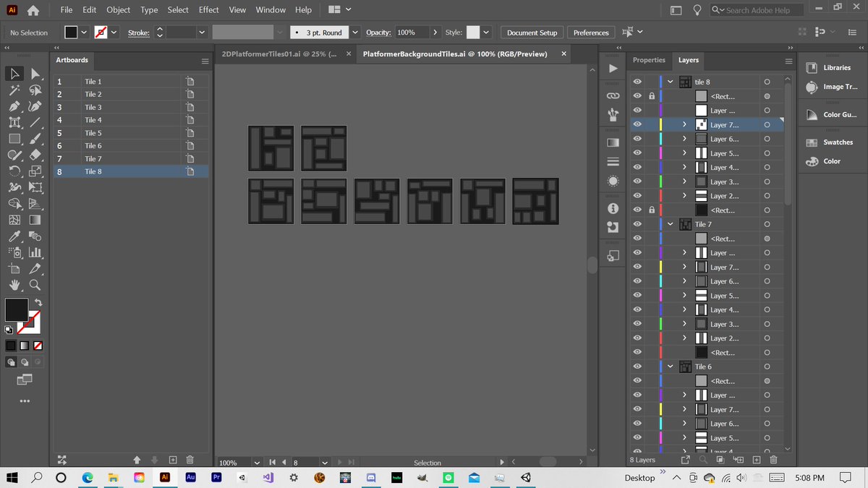The height and width of the screenshot is (488, 868).
Task: Switch to Draw Behind mode
Action: [25, 361]
